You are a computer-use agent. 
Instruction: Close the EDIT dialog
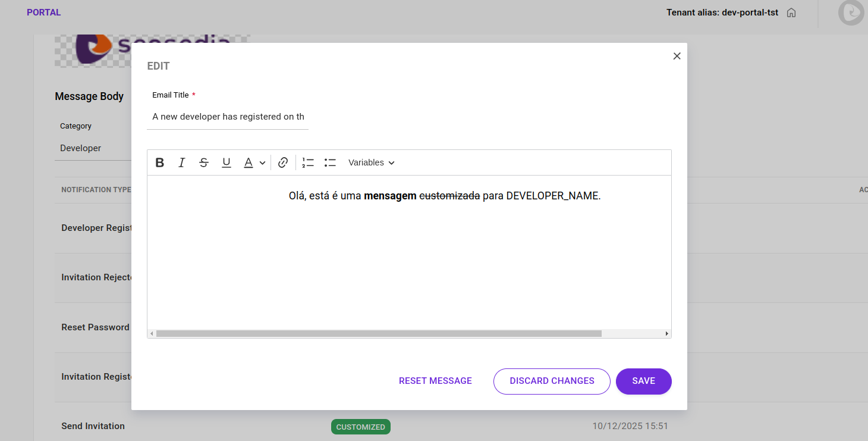(677, 55)
